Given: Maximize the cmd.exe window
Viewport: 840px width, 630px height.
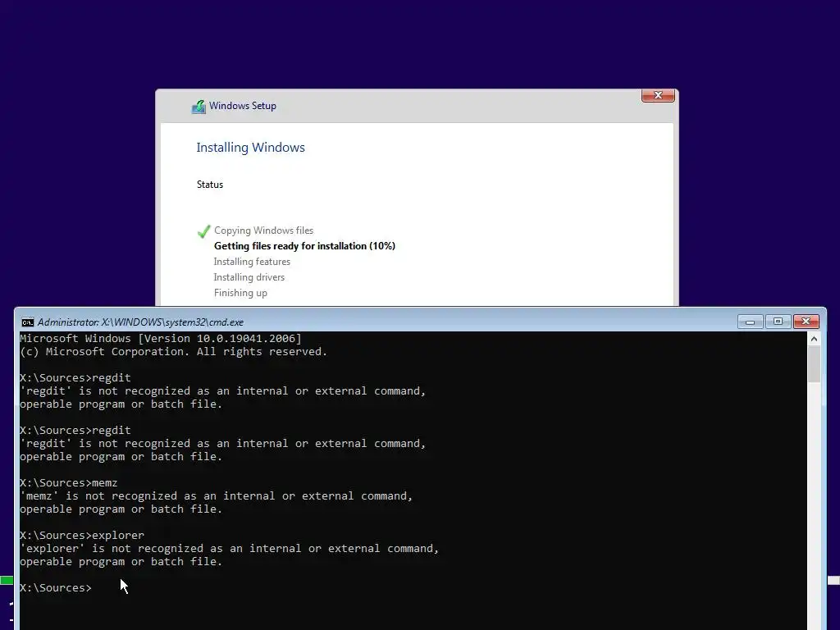Looking at the screenshot, I should coord(778,322).
